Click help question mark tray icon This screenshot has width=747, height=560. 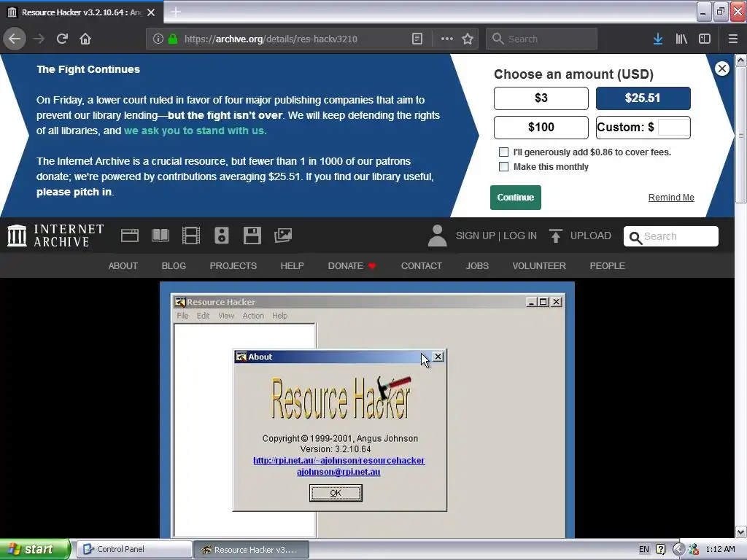click(x=660, y=549)
